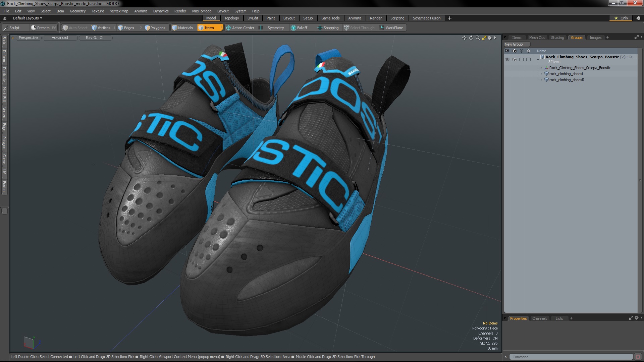Screen dimensions: 644x362
Task: Open the Vertex vertical toolbox tab
Action: point(4,113)
